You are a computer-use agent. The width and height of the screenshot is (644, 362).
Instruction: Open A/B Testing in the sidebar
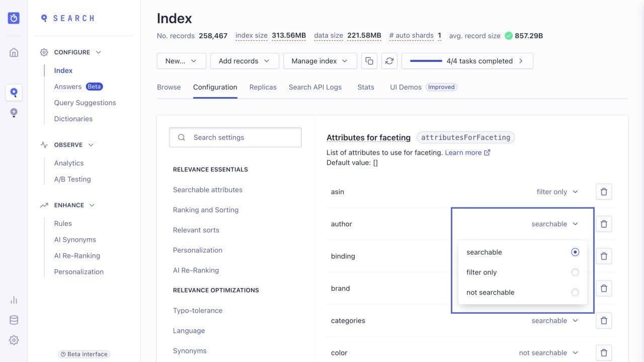[x=72, y=179]
